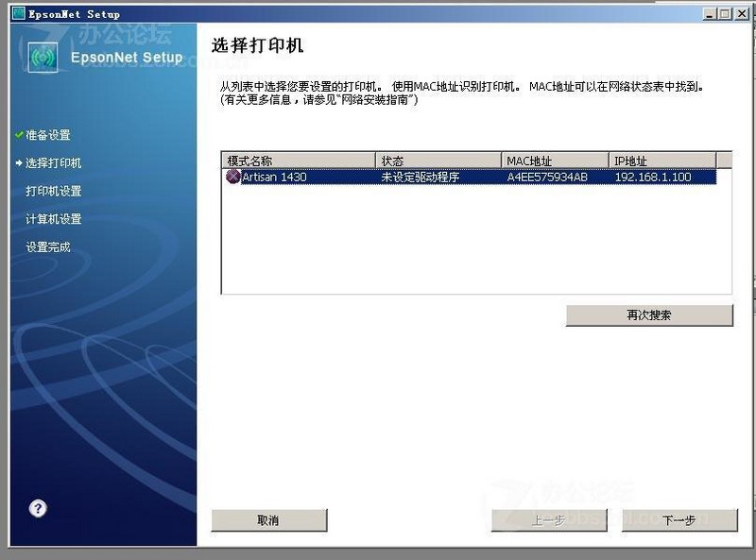This screenshot has height=560, width=756.
Task: Click the EpsonNet Setup wireless logo icon
Action: [x=43, y=58]
